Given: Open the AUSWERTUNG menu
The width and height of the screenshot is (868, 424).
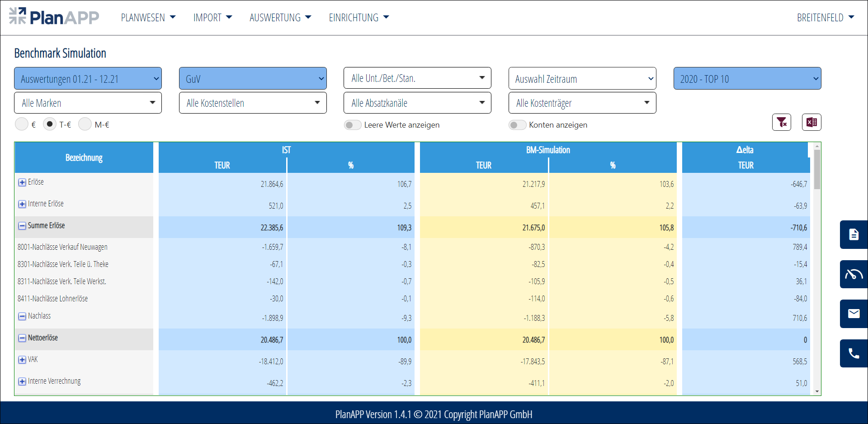Looking at the screenshot, I should point(280,18).
